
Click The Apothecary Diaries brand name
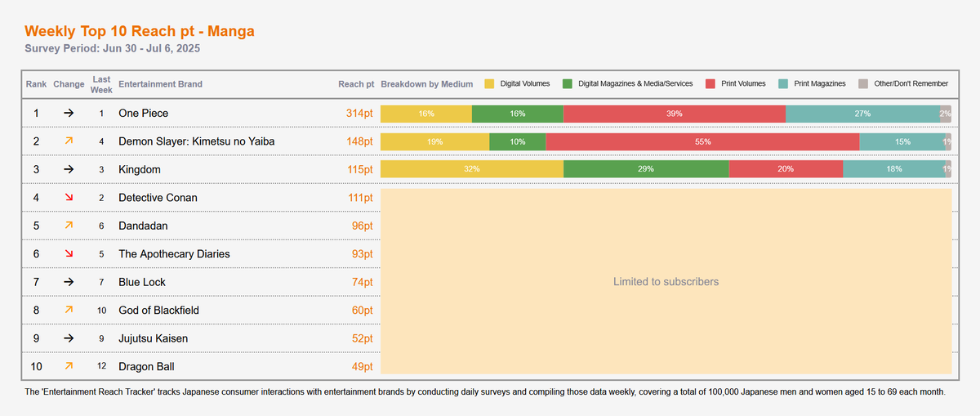[x=174, y=254]
